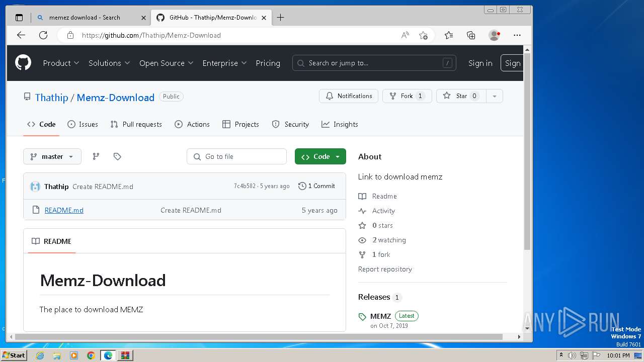This screenshot has width=644, height=362.
Task: Click the Search or jump to field
Action: pos(374,63)
